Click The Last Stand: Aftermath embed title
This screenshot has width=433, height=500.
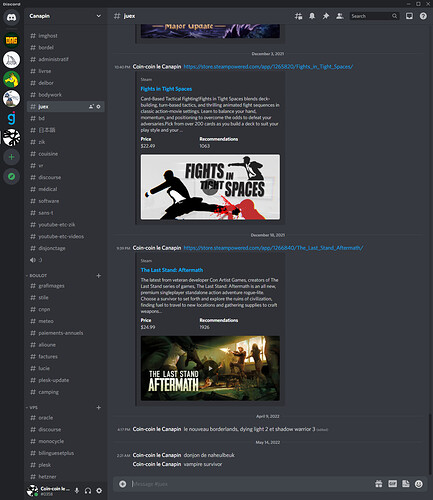[172, 270]
